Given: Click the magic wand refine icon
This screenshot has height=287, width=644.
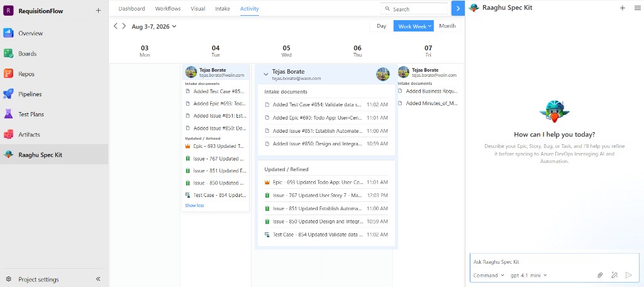Looking at the screenshot, I should [x=614, y=275].
